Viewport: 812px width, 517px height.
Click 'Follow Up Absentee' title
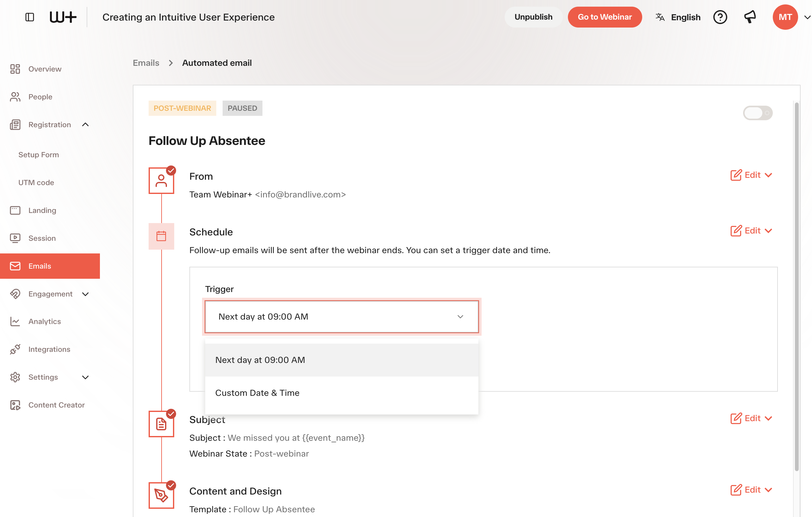207,141
